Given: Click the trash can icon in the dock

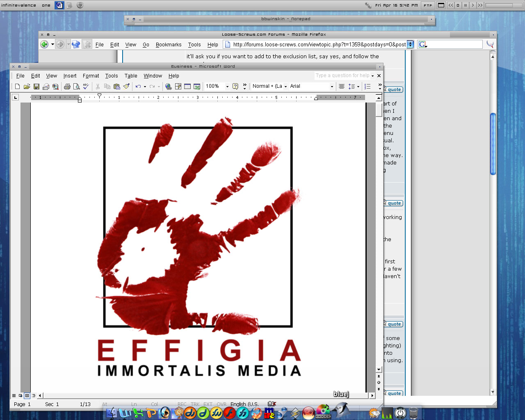Looking at the screenshot, I should coord(413,413).
